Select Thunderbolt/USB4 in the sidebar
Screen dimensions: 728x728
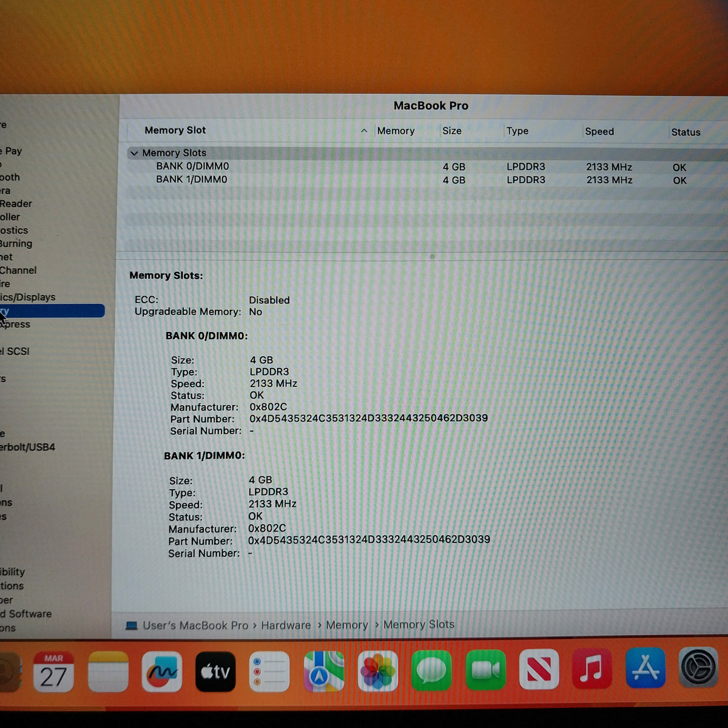28,447
